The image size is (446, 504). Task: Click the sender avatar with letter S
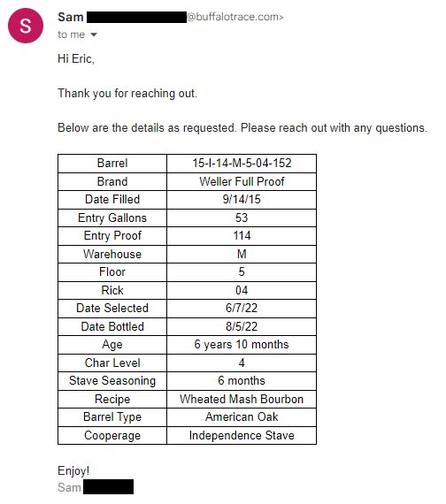click(x=26, y=26)
